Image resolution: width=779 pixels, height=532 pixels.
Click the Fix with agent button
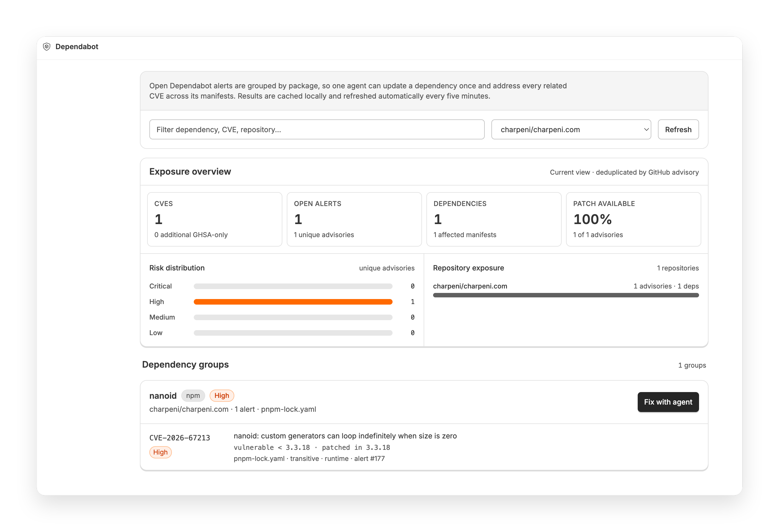coord(668,402)
